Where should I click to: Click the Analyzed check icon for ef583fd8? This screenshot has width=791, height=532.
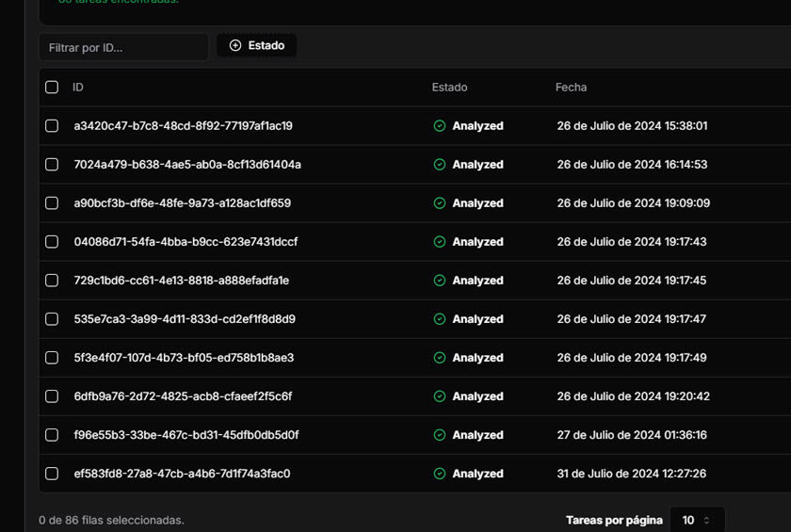(439, 474)
